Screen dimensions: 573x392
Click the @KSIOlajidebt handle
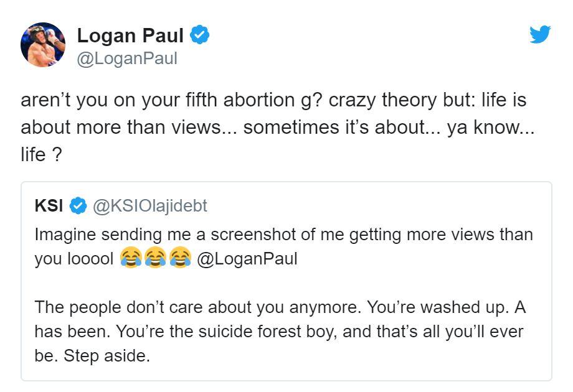[149, 205]
